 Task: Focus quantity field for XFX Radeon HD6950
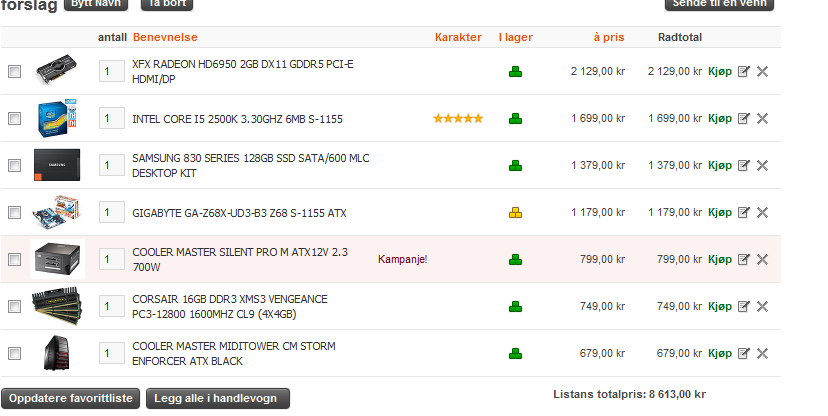click(112, 71)
